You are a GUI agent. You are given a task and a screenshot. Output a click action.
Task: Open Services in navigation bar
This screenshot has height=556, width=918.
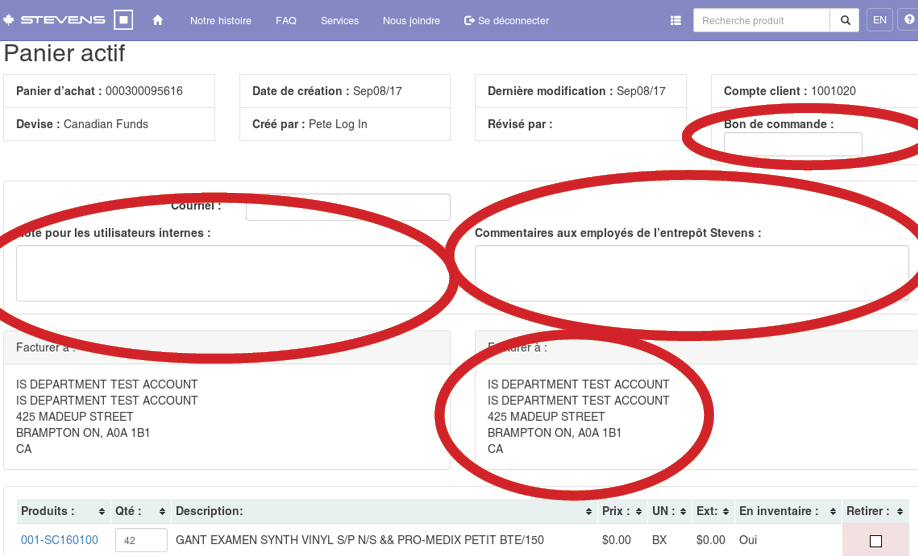pos(339,20)
